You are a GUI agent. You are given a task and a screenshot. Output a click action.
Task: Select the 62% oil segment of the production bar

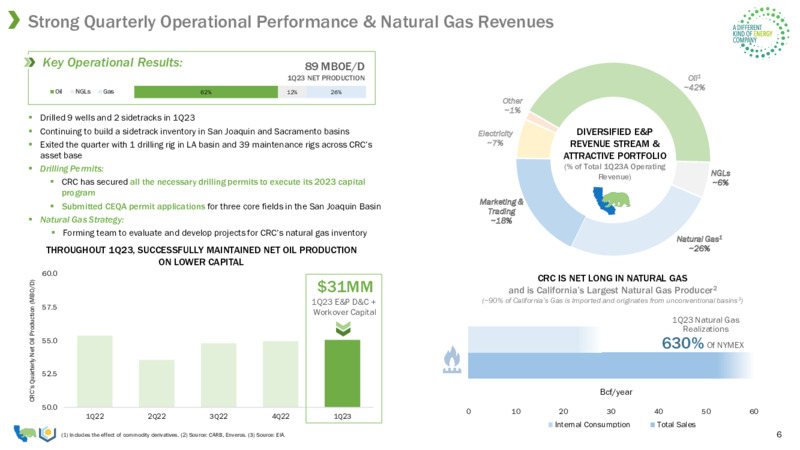tap(206, 92)
